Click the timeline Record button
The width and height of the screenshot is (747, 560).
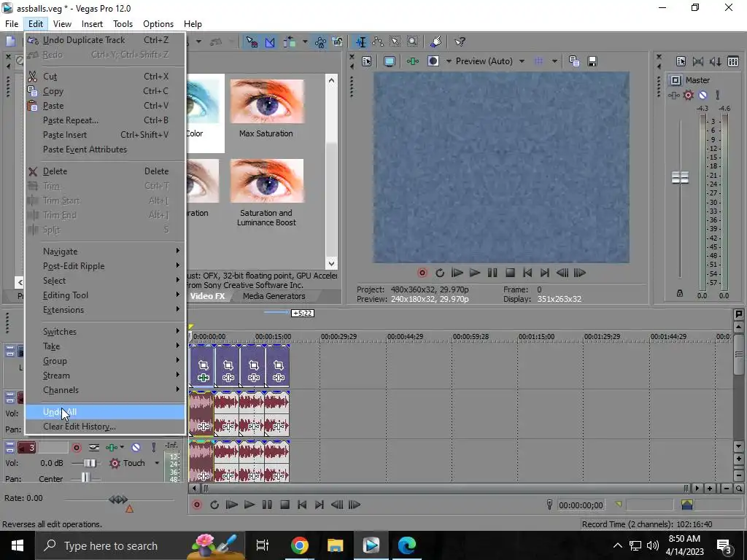[197, 505]
